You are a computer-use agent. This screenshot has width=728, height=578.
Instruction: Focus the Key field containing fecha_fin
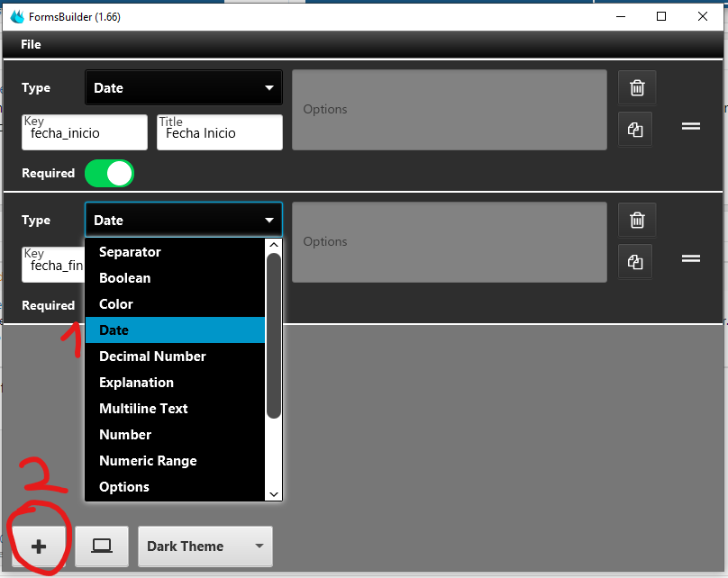click(53, 265)
